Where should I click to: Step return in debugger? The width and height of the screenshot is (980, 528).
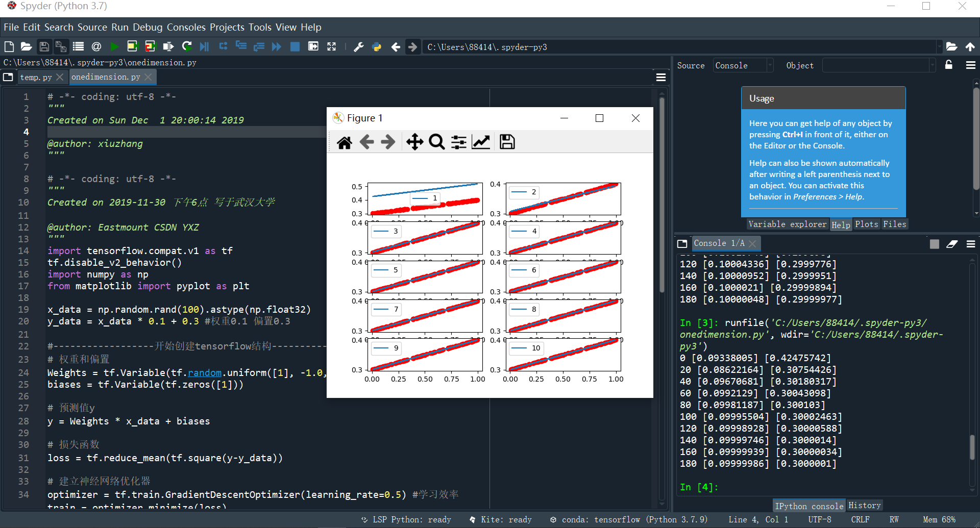click(x=259, y=47)
